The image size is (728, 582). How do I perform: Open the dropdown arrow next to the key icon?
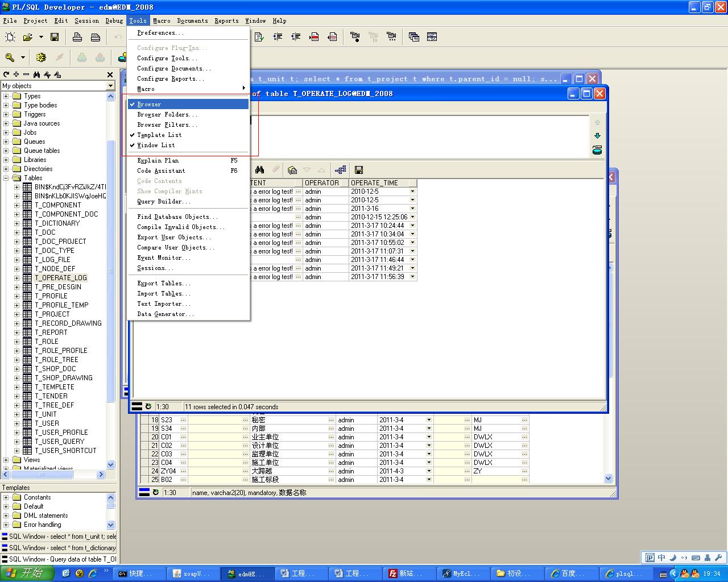tap(23, 57)
